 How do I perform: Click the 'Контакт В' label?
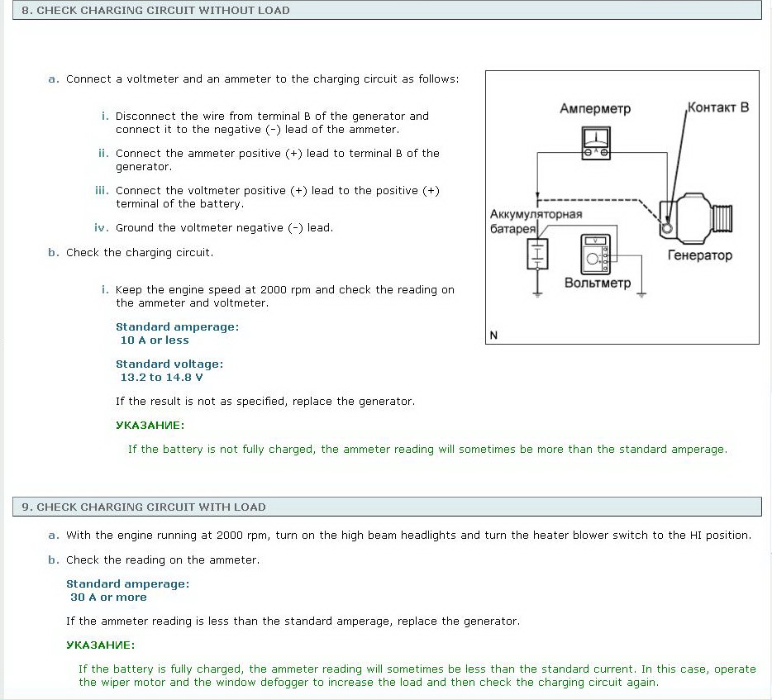[x=717, y=107]
